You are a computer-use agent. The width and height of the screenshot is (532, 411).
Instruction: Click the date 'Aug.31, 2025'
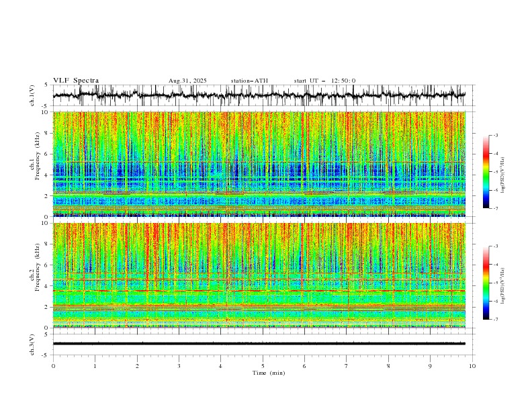tap(187, 81)
